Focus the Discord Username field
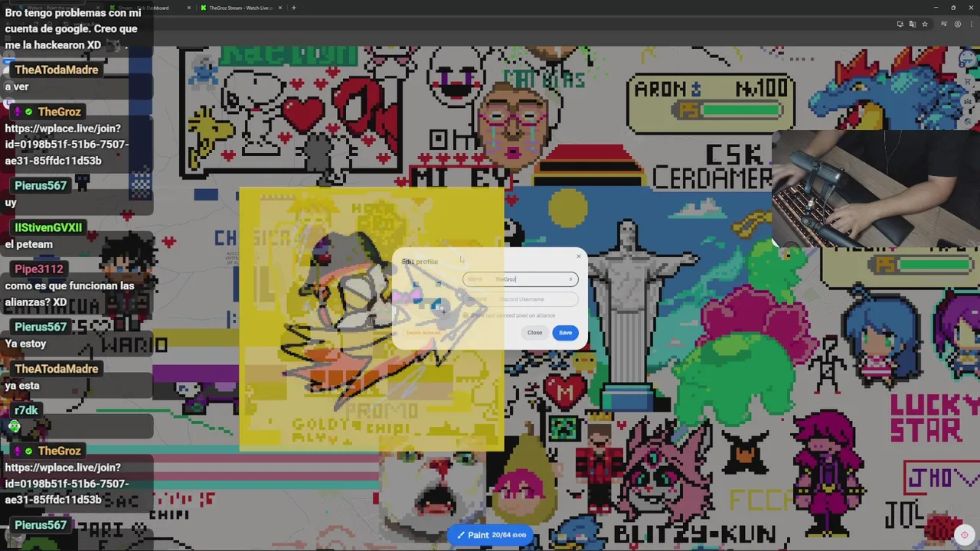Screen dimensions: 980x551 521,299
